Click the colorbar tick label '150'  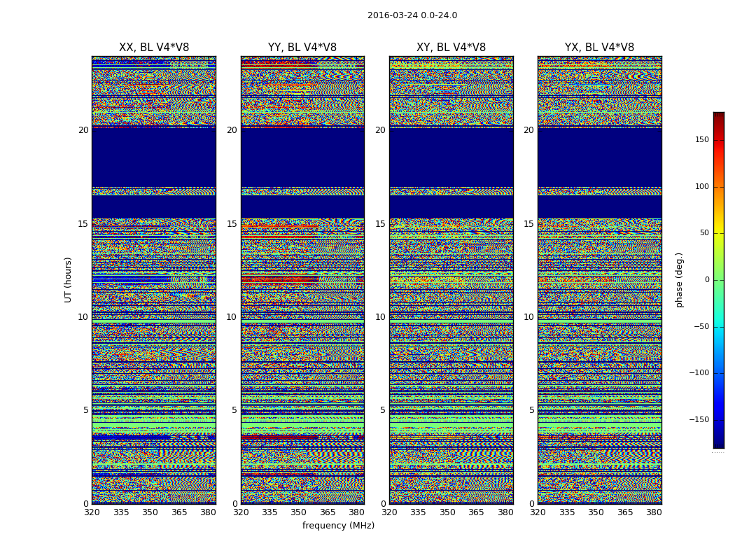tap(702, 139)
